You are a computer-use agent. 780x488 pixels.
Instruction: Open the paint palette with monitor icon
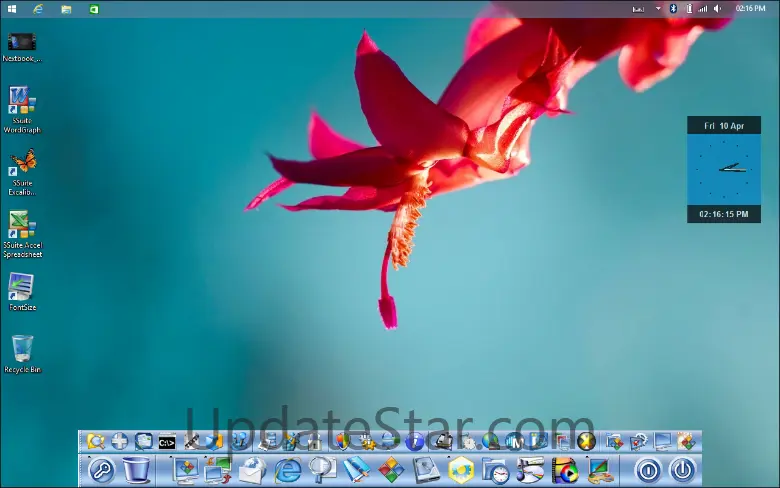coord(599,470)
